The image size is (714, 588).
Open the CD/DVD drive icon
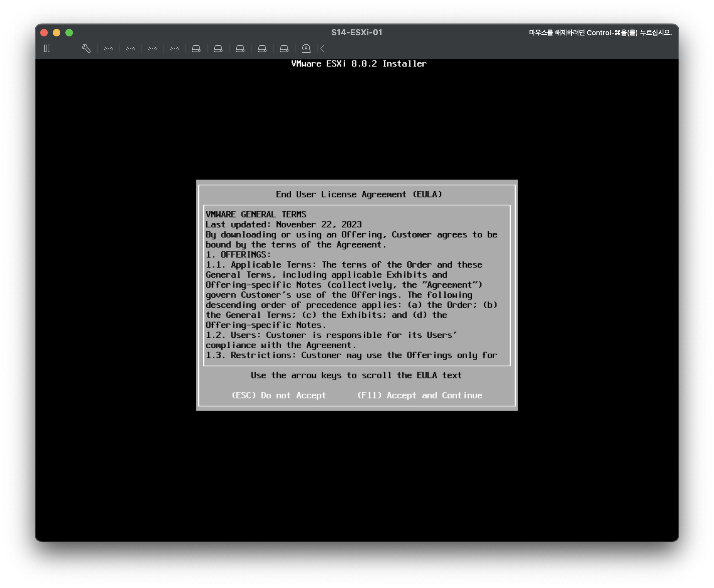(306, 48)
